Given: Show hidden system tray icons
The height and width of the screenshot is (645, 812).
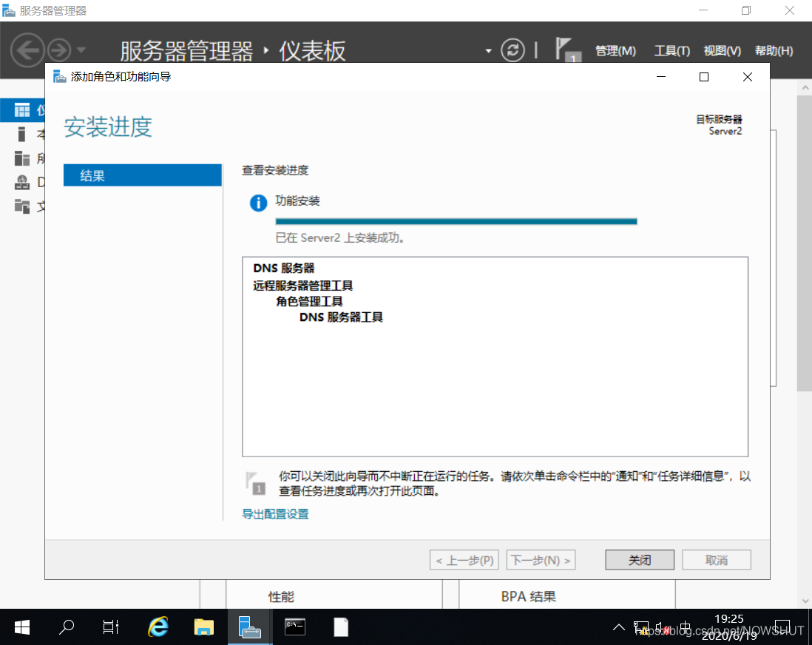Looking at the screenshot, I should point(619,628).
